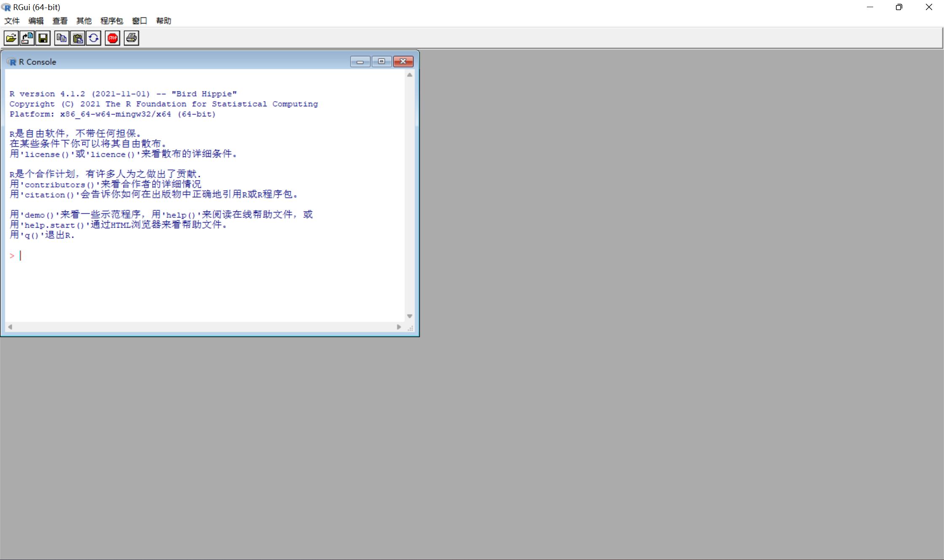Click the 'demo()' text in console
This screenshot has width=944, height=560.
(x=39, y=215)
